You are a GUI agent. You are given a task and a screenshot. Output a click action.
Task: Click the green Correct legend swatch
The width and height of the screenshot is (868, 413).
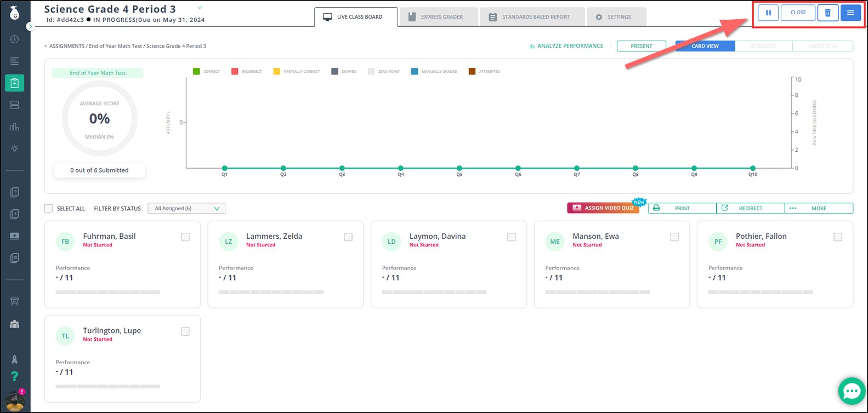(196, 71)
